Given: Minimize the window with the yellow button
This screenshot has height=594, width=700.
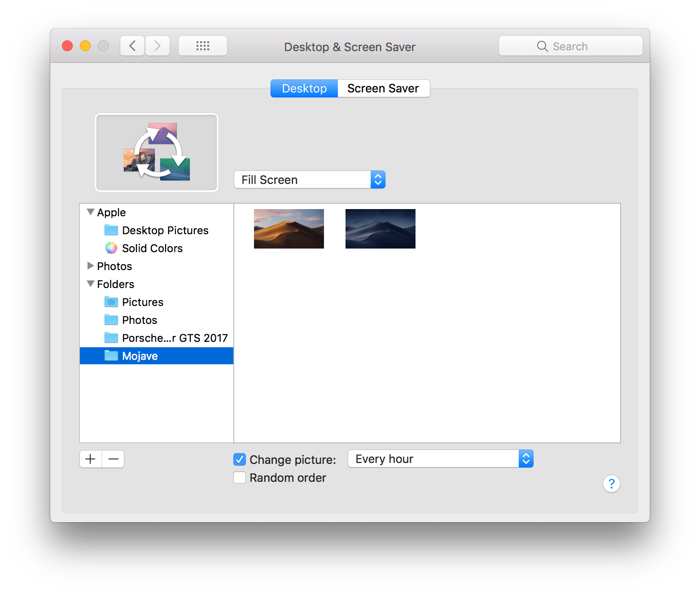Looking at the screenshot, I should click(x=85, y=46).
